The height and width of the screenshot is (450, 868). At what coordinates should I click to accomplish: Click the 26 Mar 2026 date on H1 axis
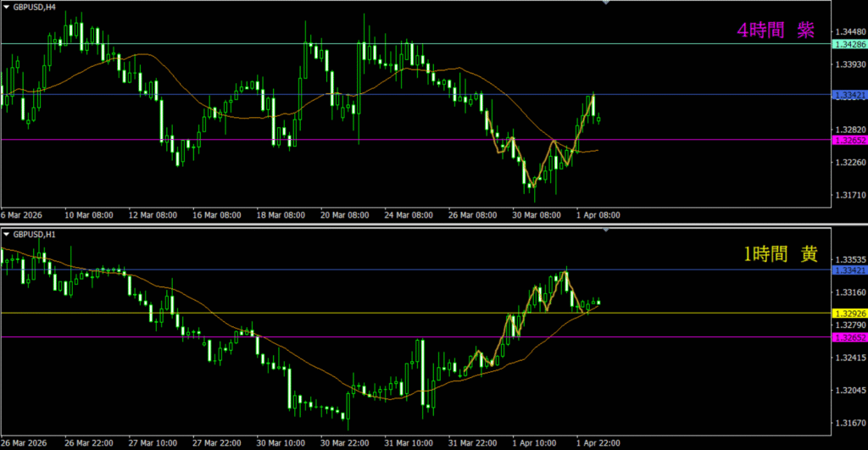pyautogui.click(x=25, y=442)
